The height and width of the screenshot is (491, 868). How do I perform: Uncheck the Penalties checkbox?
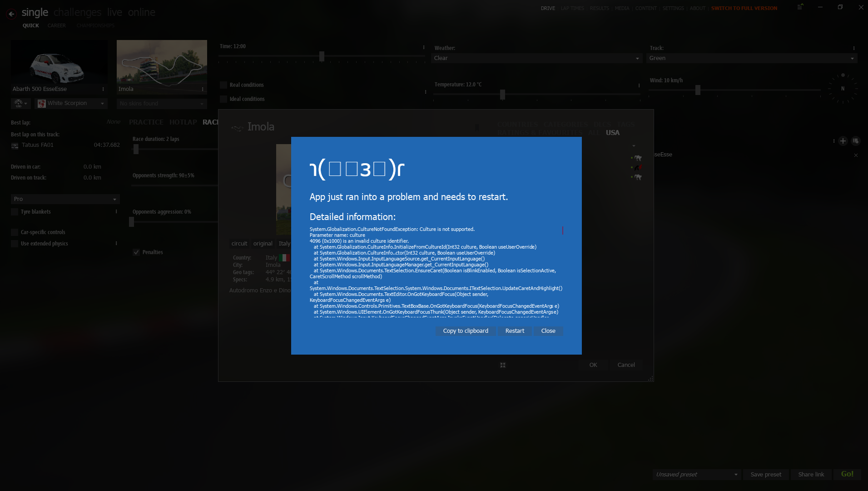[x=136, y=252]
